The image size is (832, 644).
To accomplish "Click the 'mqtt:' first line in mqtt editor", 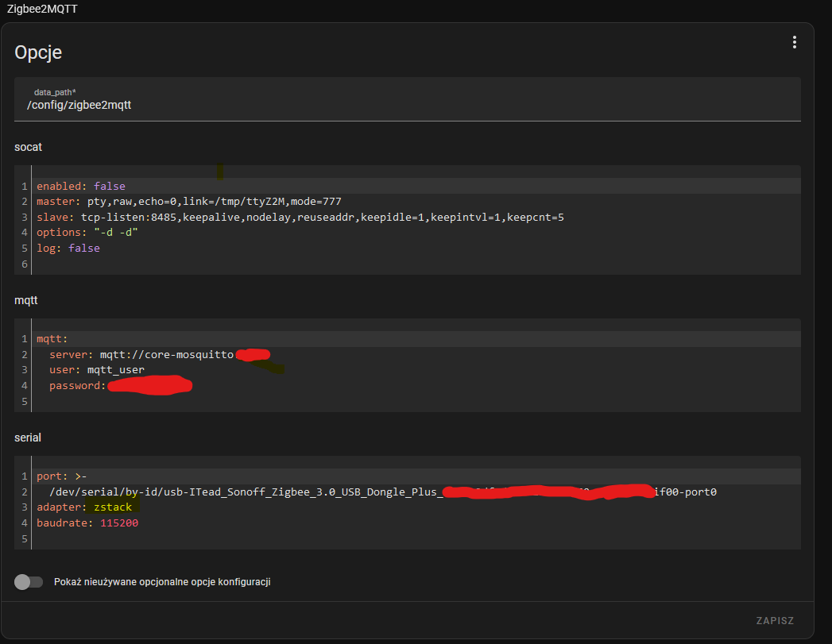I will pos(52,339).
